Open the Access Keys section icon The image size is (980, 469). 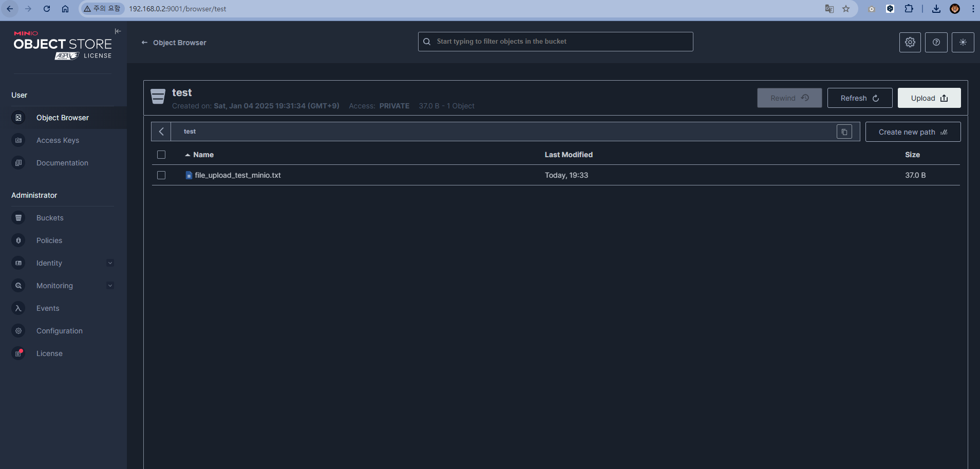(18, 140)
